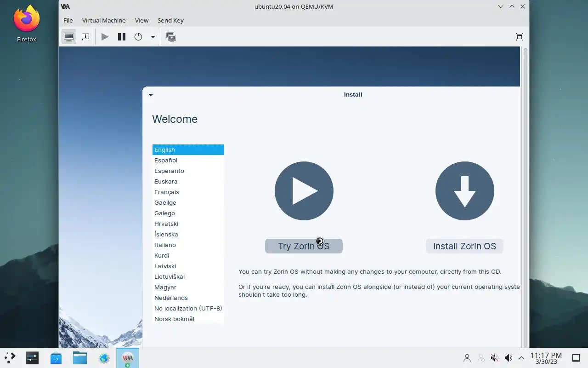Image resolution: width=588 pixels, height=368 pixels.
Task: Launch the web browser from taskbar
Action: [104, 357]
